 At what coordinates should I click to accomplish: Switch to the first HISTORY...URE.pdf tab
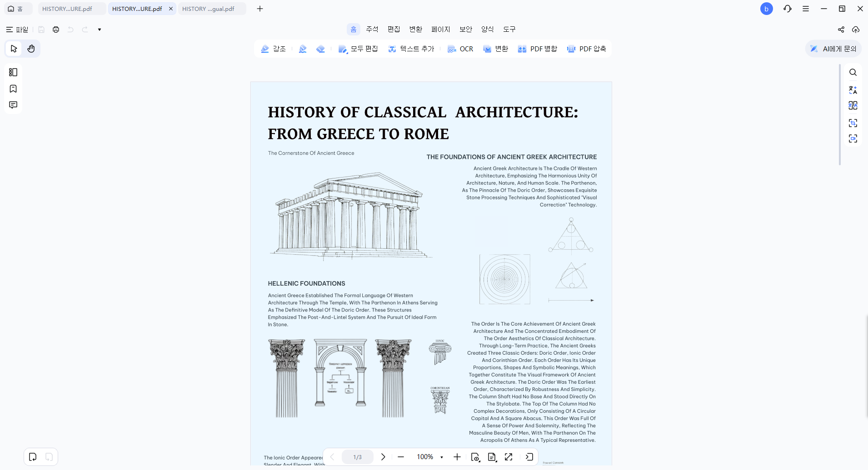point(72,9)
